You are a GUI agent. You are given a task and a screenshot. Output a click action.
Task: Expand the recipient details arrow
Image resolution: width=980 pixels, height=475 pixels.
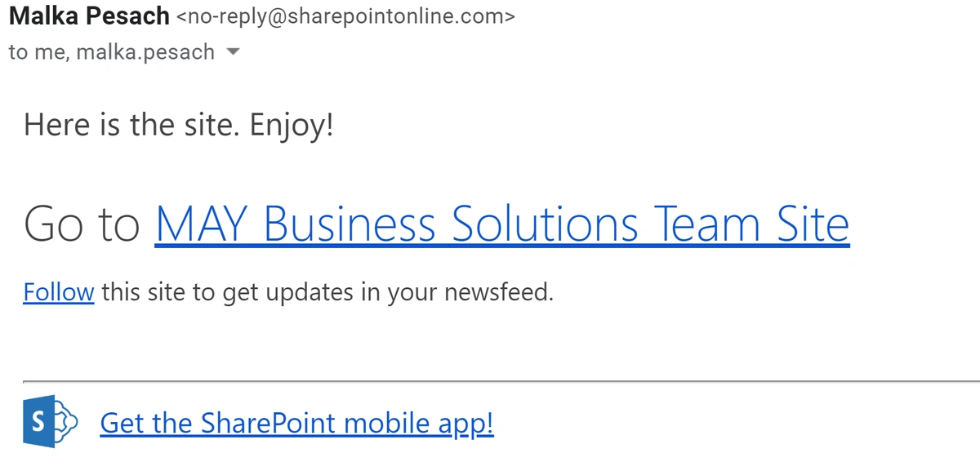pos(232,52)
